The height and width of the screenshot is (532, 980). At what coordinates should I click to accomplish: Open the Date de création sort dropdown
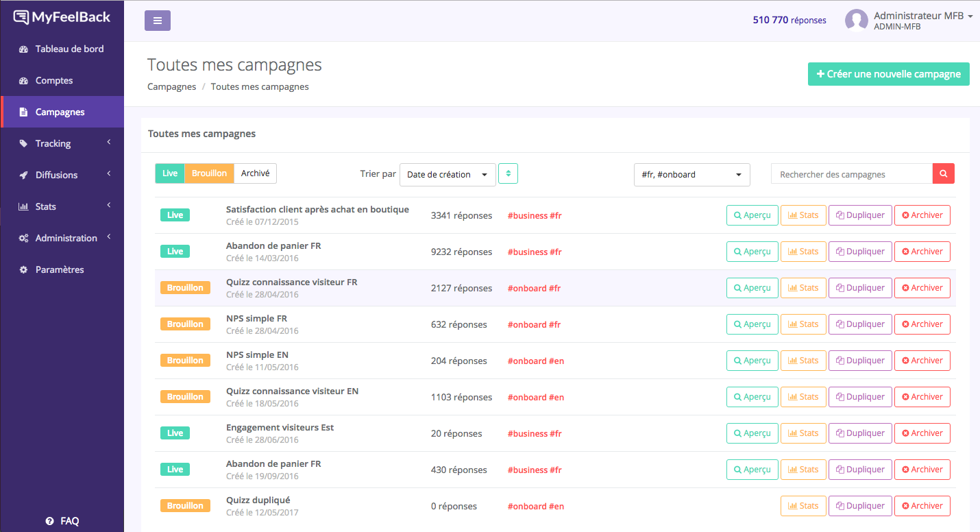pos(448,175)
